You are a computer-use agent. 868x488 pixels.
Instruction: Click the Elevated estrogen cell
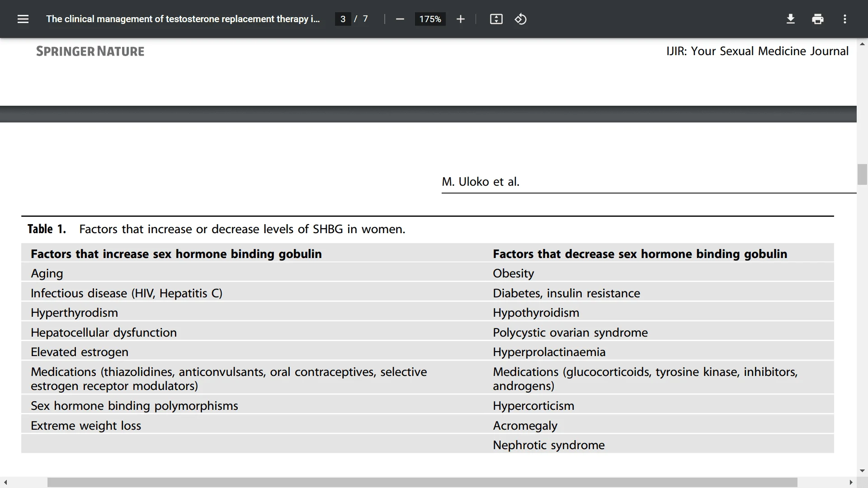80,352
